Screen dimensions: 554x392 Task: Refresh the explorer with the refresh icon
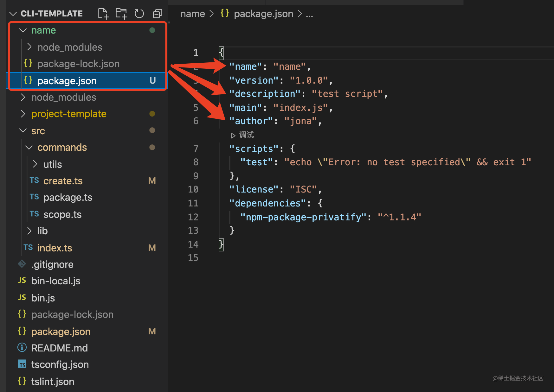pyautogui.click(x=139, y=14)
